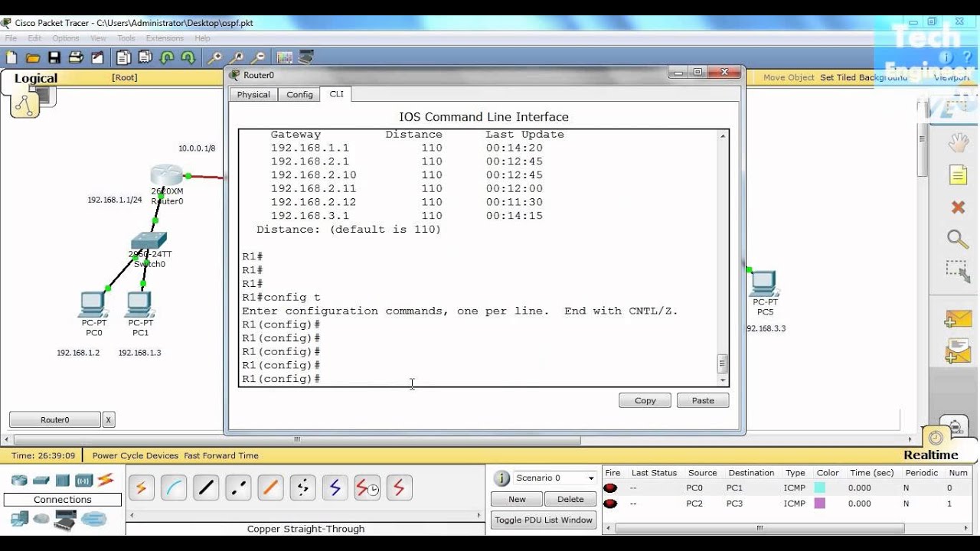Select the End Devices category

[19, 519]
